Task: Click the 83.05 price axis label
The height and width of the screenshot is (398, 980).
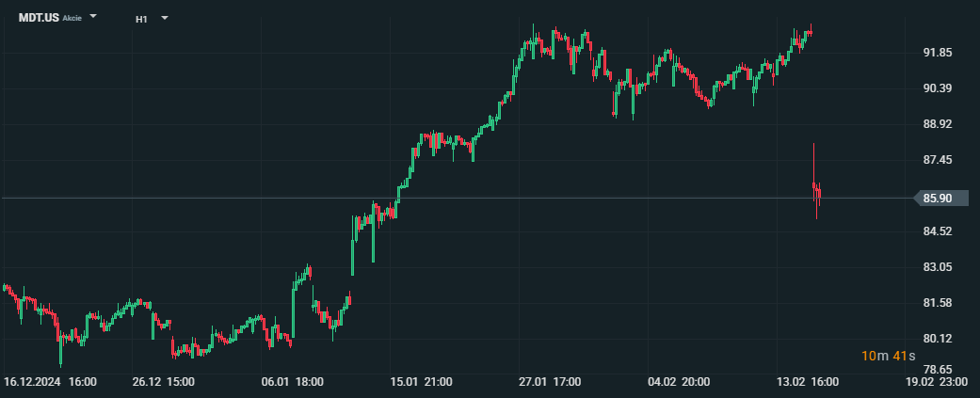Action: 938,267
